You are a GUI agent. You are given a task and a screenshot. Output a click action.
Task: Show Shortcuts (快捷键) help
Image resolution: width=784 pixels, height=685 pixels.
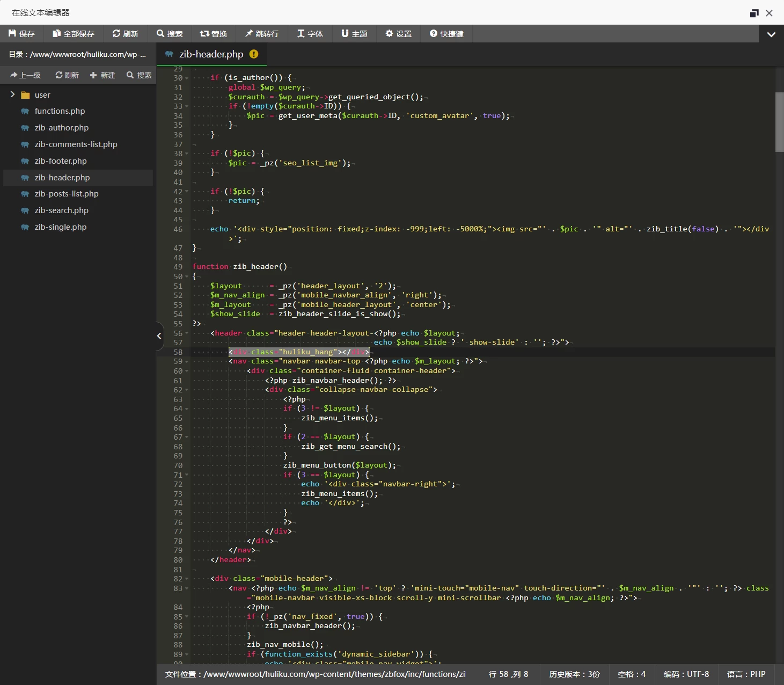pyautogui.click(x=446, y=34)
